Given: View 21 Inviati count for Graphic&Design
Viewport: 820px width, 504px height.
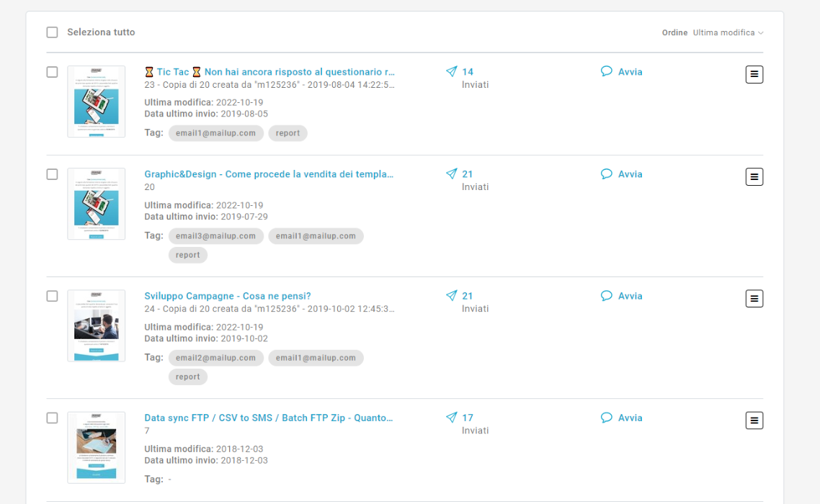Looking at the screenshot, I should click(468, 174).
